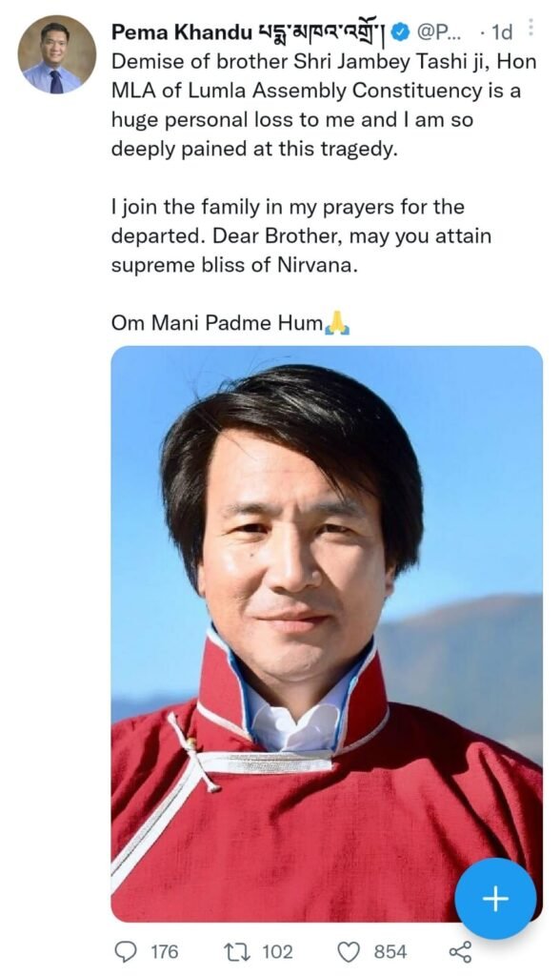Click the folded hands emoji after Hum

tap(338, 324)
